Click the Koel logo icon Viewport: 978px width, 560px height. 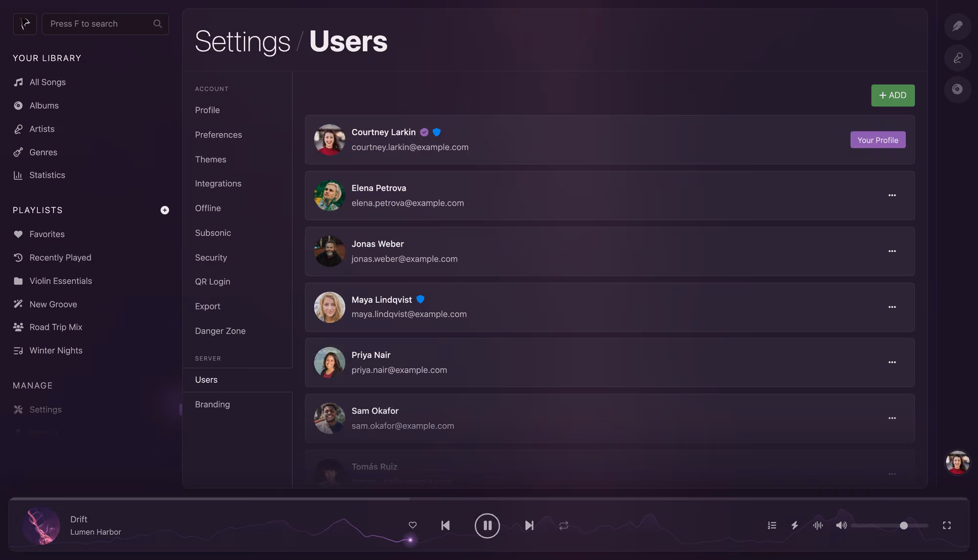(x=25, y=23)
